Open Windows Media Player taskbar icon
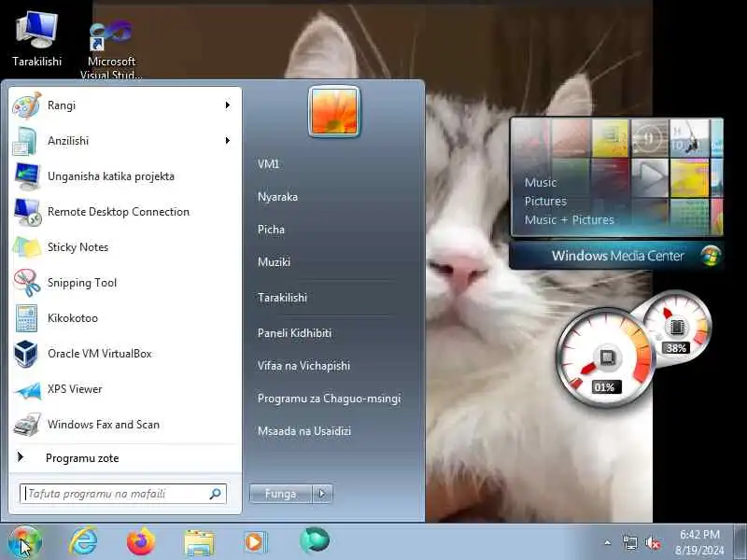Screen dimensions: 747x560 tap(256, 542)
